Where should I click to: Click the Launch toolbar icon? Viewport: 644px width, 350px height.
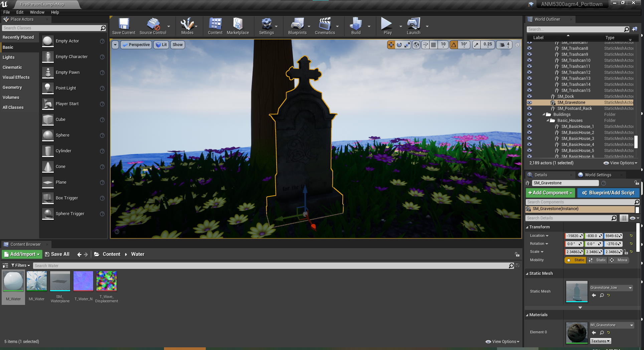[x=414, y=26]
